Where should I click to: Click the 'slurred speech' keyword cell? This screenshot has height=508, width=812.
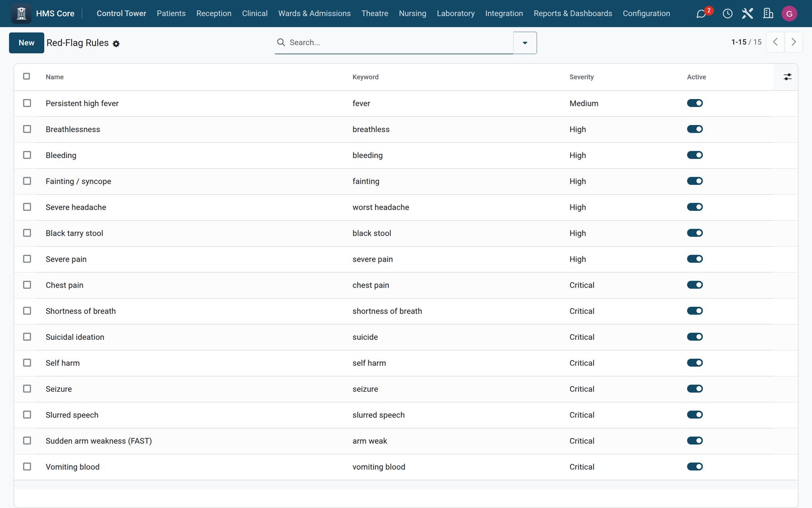point(379,415)
